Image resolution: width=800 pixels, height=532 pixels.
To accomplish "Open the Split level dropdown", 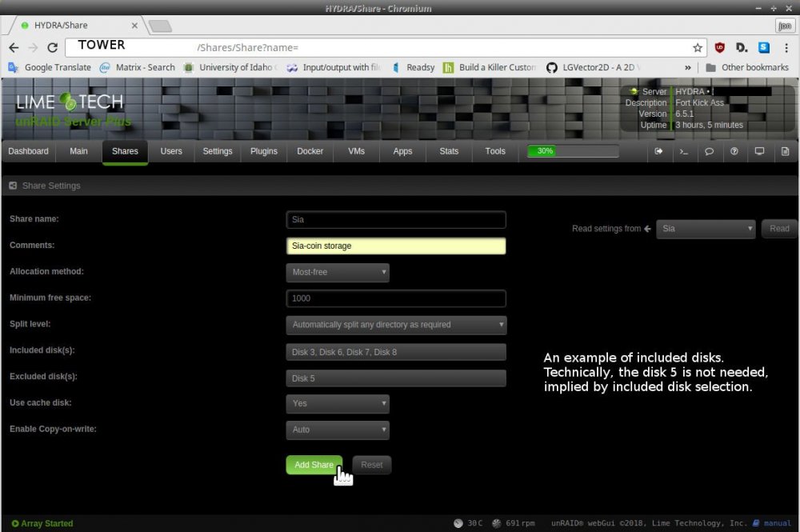I will click(397, 325).
